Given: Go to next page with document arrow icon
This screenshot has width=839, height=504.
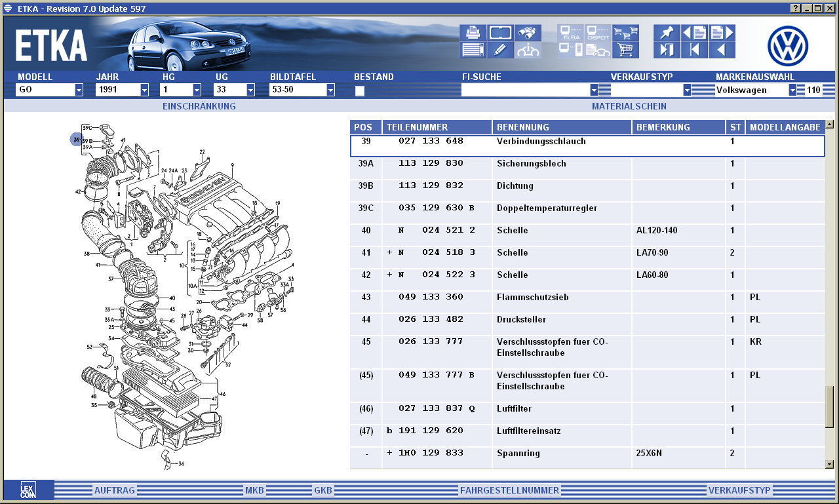Looking at the screenshot, I should pyautogui.click(x=722, y=33).
